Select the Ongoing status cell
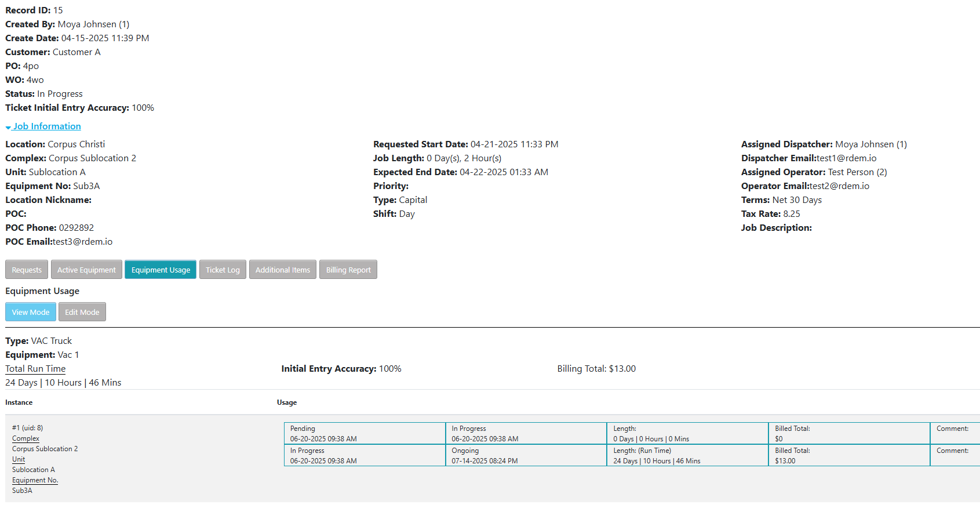 click(526, 455)
